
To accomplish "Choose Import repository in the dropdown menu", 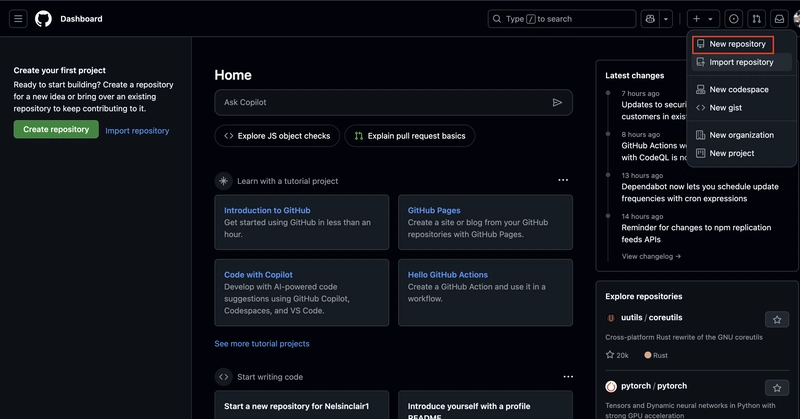I will pos(741,62).
